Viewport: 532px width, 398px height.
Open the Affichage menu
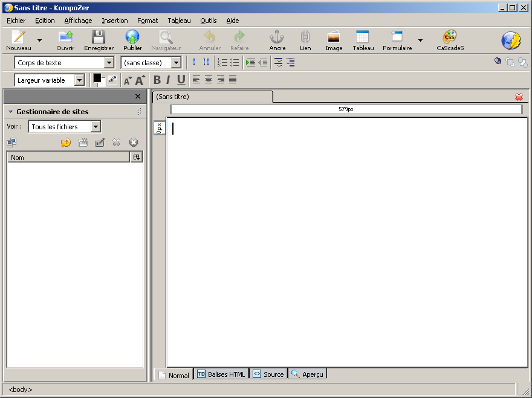[78, 21]
